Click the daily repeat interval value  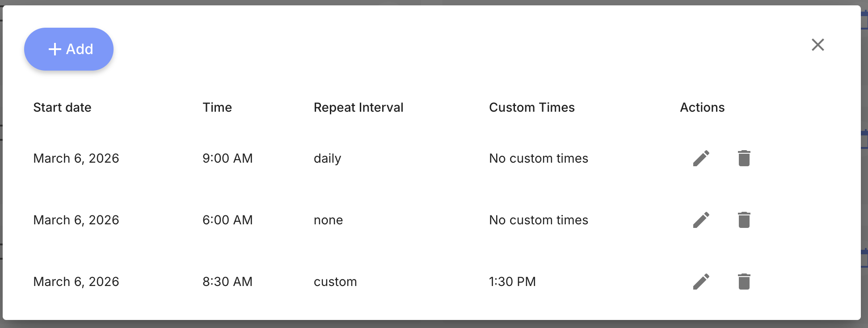[328, 158]
